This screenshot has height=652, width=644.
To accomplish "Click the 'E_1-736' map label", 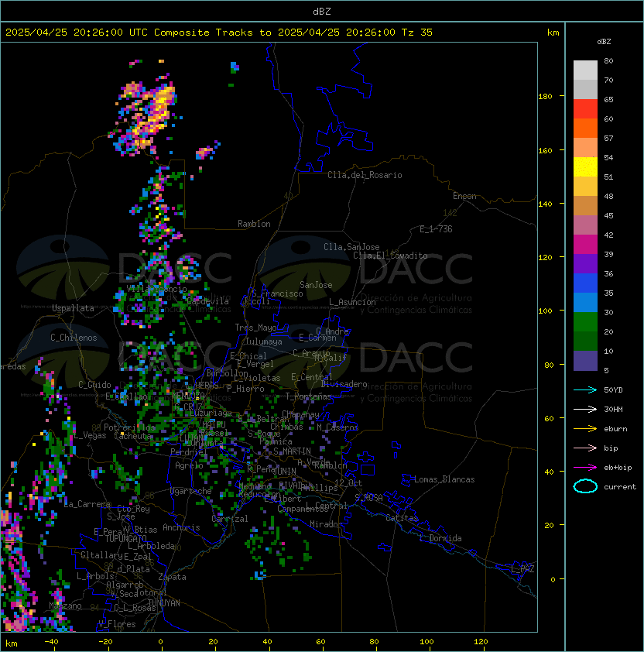I will pyautogui.click(x=436, y=229).
